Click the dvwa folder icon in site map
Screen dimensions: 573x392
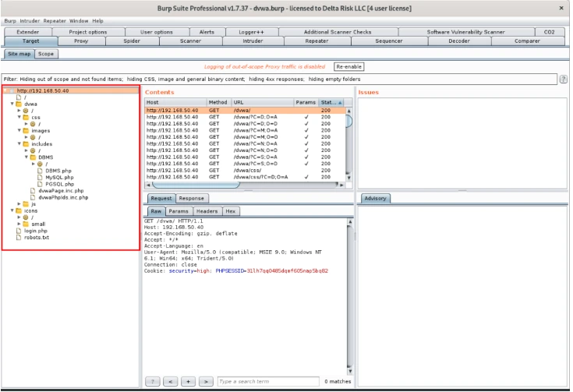pos(19,104)
